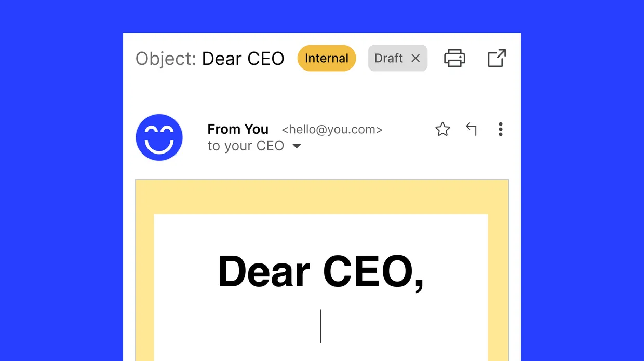Click the hello@you.com email address

coord(332,130)
